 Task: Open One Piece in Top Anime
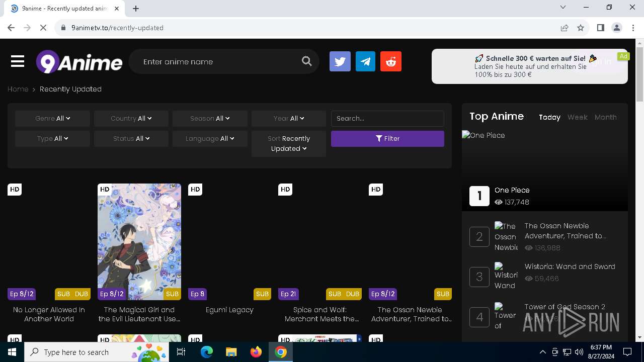(512, 190)
